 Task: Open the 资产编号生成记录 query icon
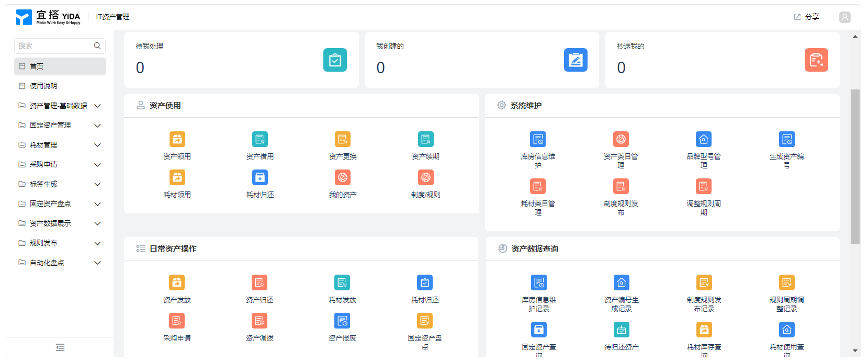pos(622,282)
